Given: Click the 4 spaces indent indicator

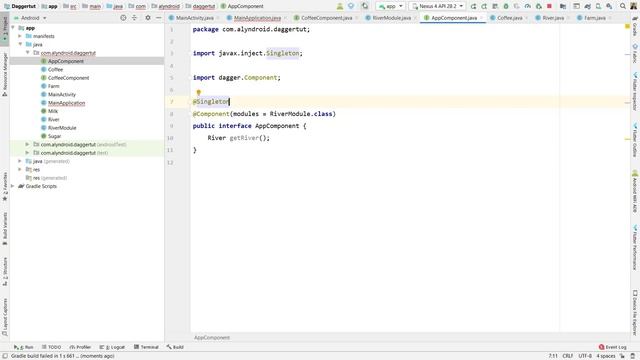Looking at the screenshot, I should coord(606,356).
